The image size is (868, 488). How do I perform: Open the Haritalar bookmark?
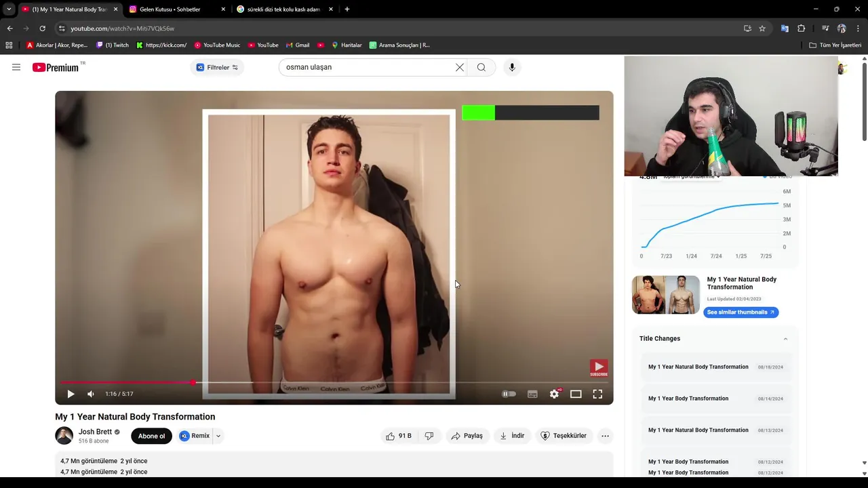click(347, 45)
